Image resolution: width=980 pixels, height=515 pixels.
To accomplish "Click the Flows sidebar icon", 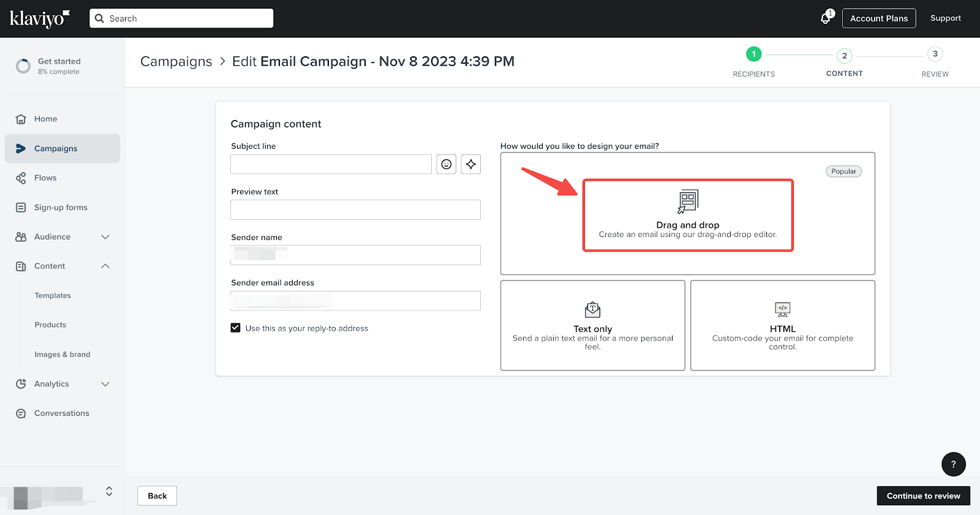I will [21, 178].
